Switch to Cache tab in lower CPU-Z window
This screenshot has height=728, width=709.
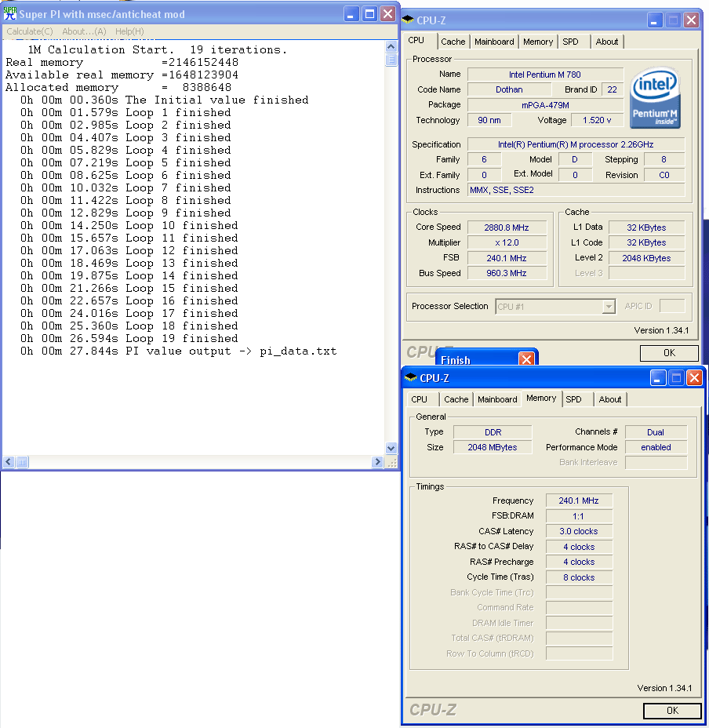[x=456, y=399]
